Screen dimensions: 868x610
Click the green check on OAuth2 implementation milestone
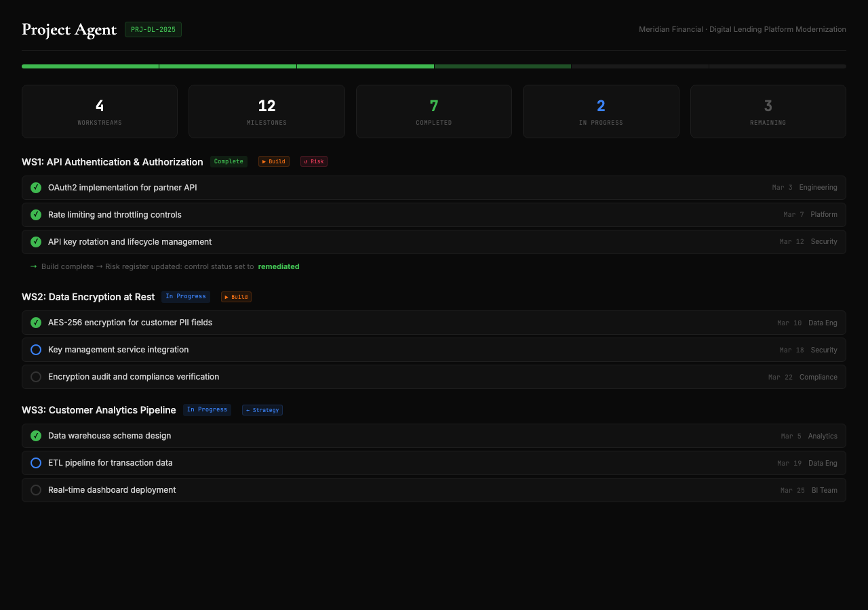pyautogui.click(x=36, y=188)
